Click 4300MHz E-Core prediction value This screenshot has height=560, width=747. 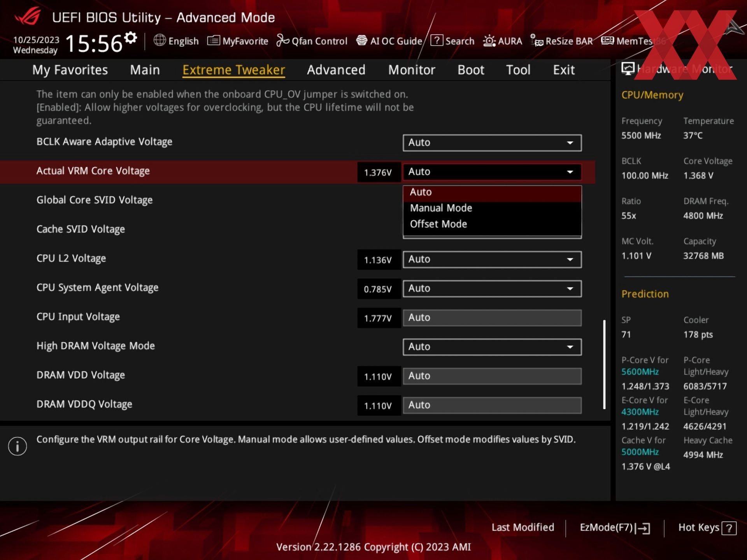640,412
